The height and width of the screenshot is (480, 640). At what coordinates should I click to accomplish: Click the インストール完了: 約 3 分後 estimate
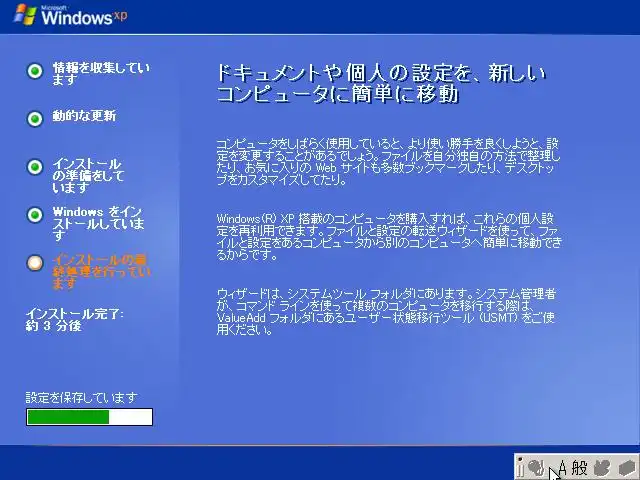pyautogui.click(x=75, y=320)
